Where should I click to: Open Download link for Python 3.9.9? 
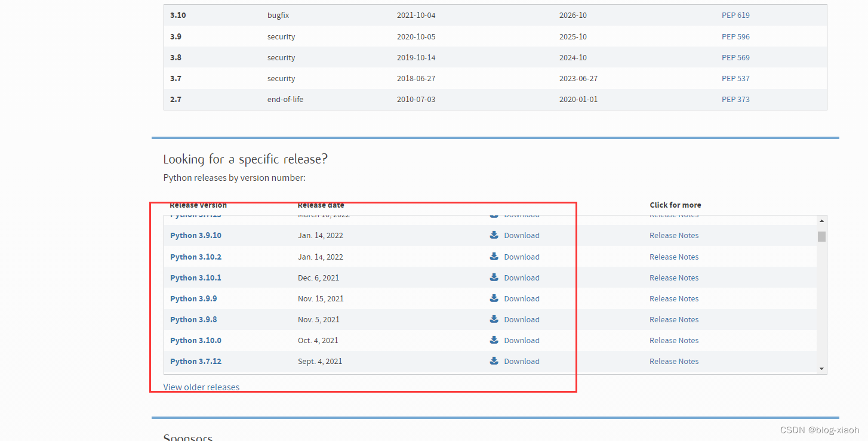[x=522, y=299]
